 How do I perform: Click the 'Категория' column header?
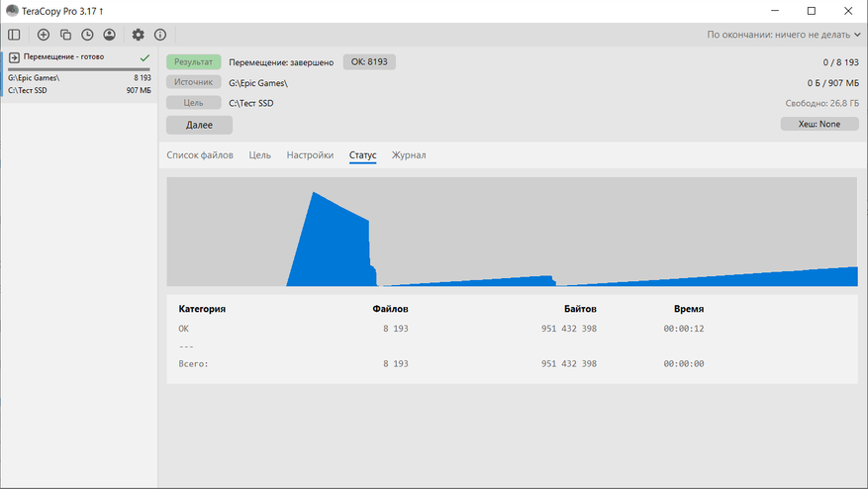(202, 309)
